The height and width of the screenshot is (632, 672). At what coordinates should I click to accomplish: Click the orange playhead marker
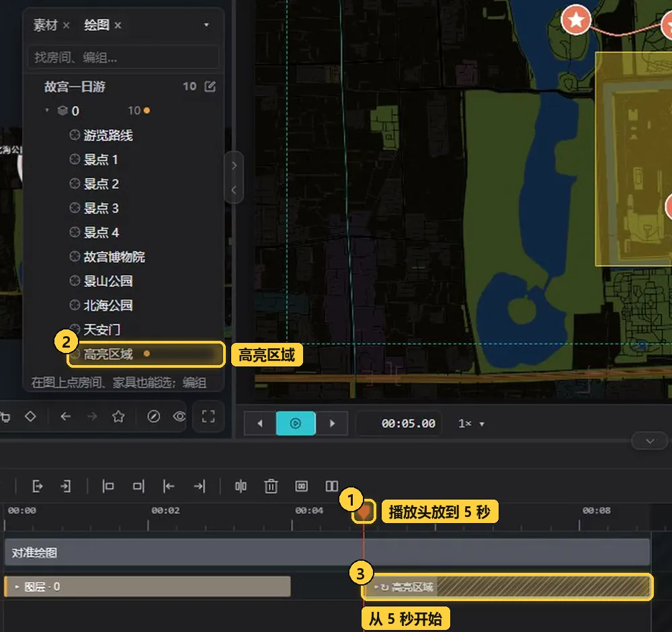tap(364, 511)
